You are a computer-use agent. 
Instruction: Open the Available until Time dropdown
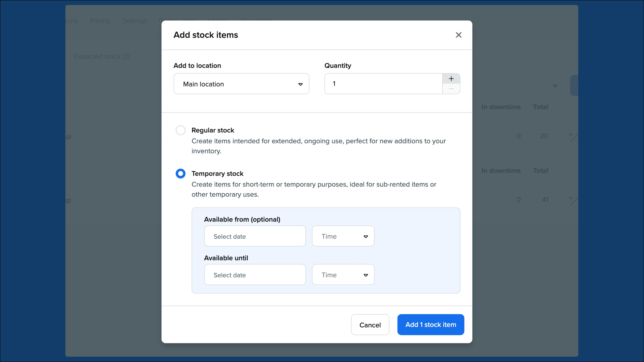[x=343, y=275]
